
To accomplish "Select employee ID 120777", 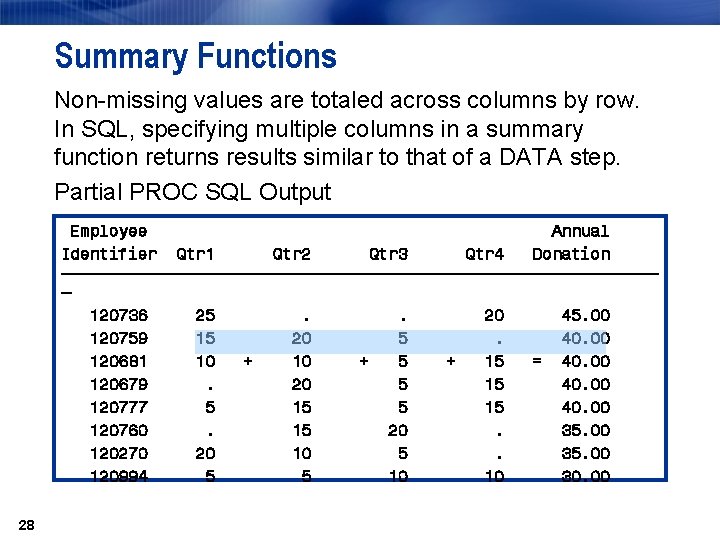I will pyautogui.click(x=119, y=407).
